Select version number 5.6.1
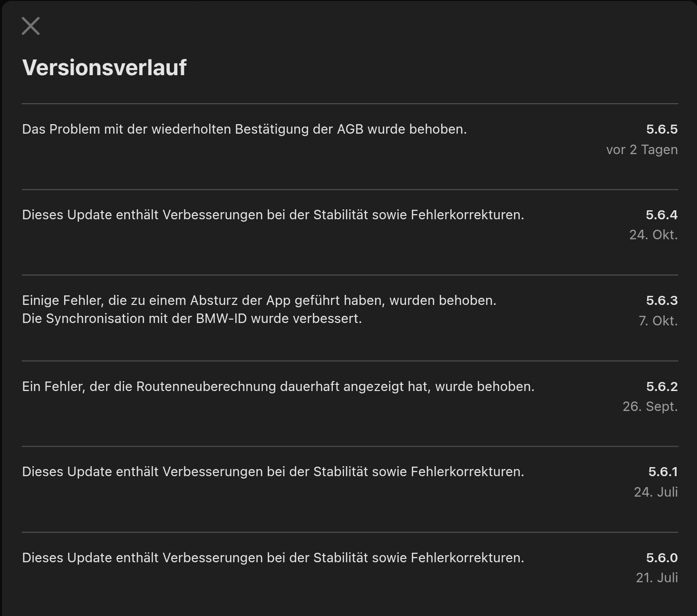Viewport: 697px width, 616px height. pyautogui.click(x=662, y=472)
